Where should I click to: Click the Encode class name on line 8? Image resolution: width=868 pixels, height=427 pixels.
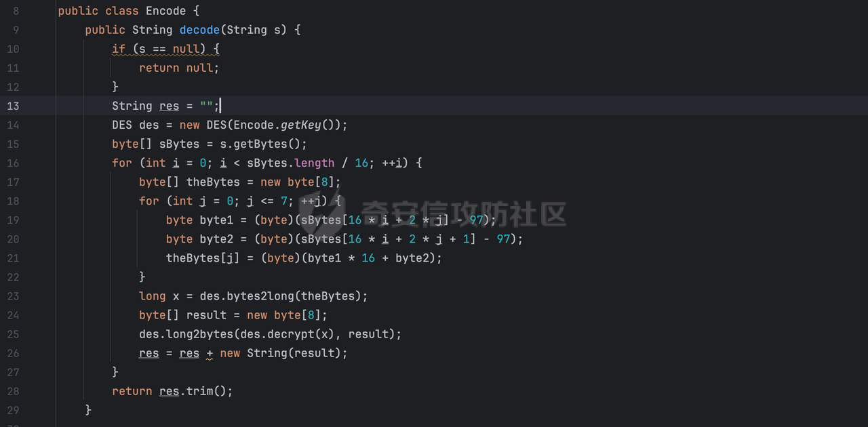tap(165, 11)
